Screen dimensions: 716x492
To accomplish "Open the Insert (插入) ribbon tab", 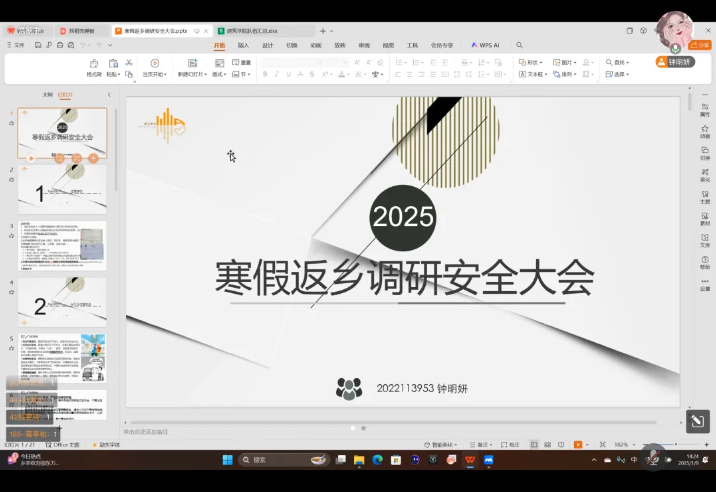I will [x=243, y=45].
